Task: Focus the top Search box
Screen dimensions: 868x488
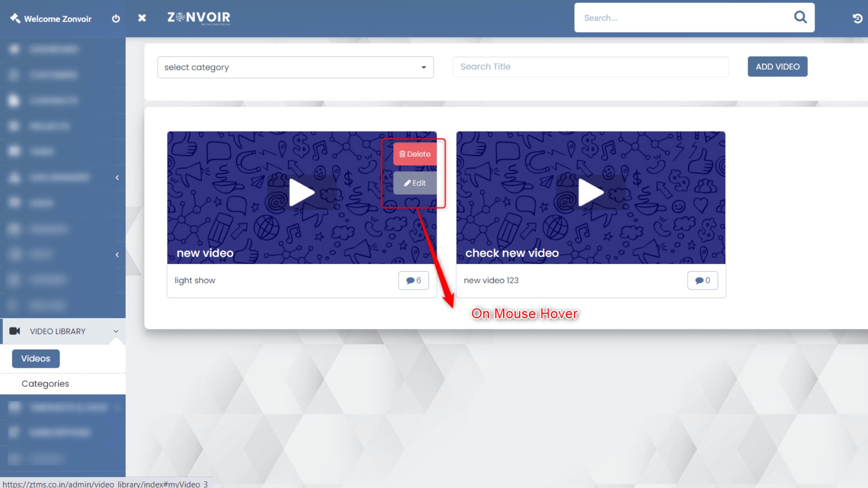Action: (694, 18)
